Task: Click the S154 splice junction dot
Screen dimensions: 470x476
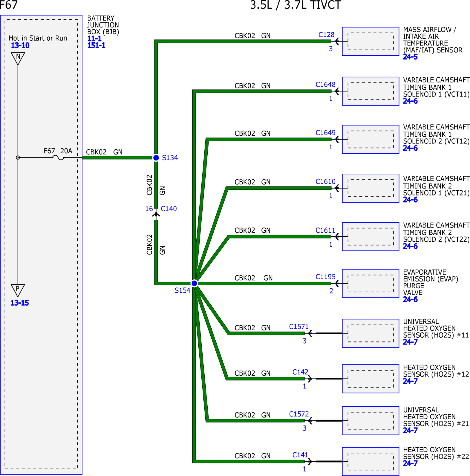Action: coord(194,283)
